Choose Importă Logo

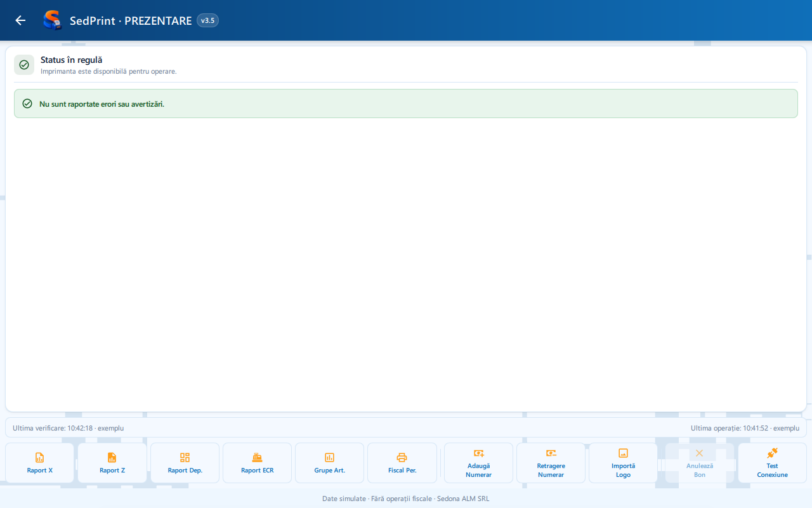coord(623,463)
